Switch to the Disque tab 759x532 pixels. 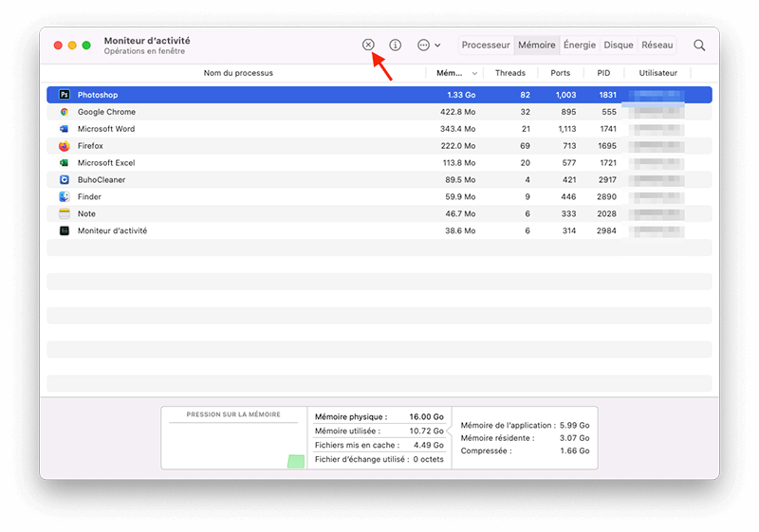(619, 45)
